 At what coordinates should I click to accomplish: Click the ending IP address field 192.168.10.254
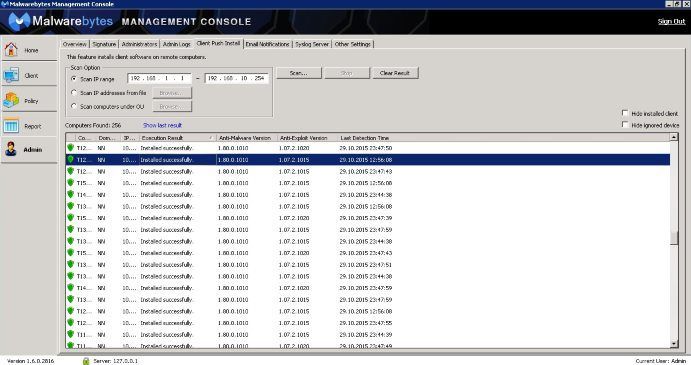click(x=236, y=78)
